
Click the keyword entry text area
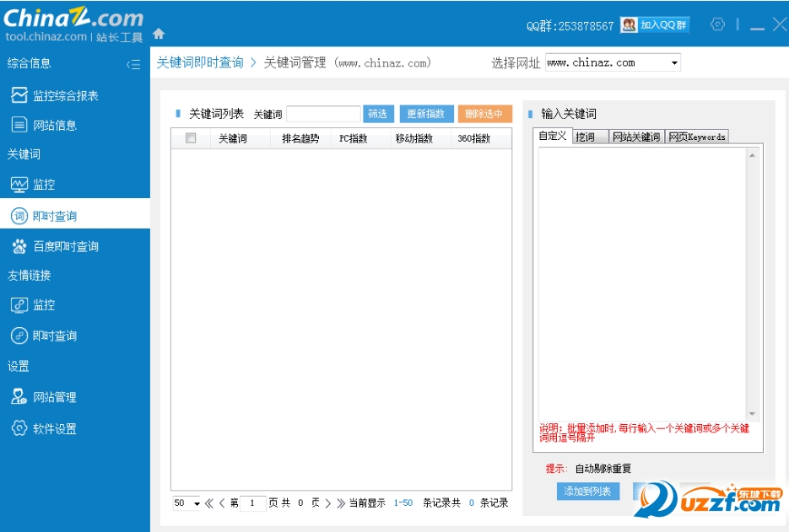pyautogui.click(x=642, y=283)
